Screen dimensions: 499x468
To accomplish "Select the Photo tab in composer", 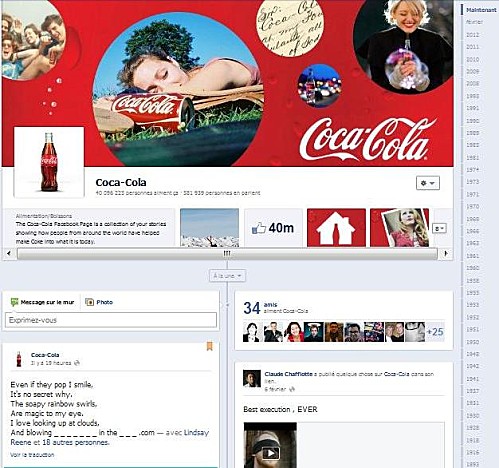I will coord(99,302).
